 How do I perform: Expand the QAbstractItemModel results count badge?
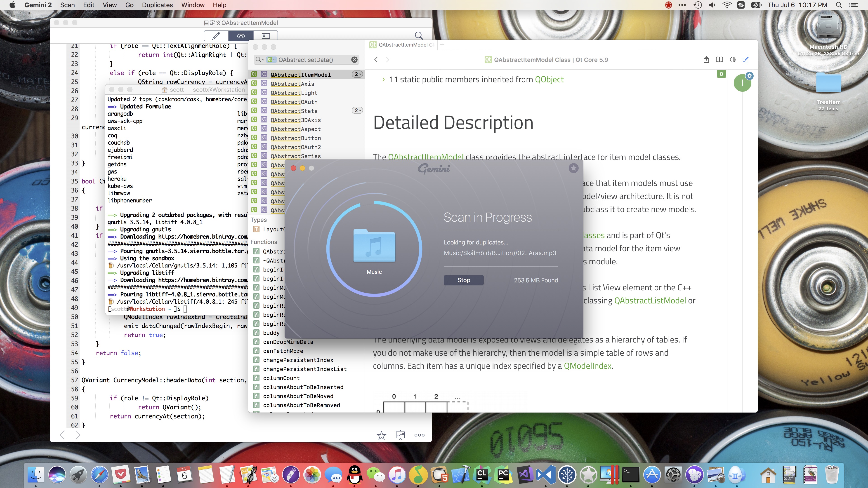[357, 74]
